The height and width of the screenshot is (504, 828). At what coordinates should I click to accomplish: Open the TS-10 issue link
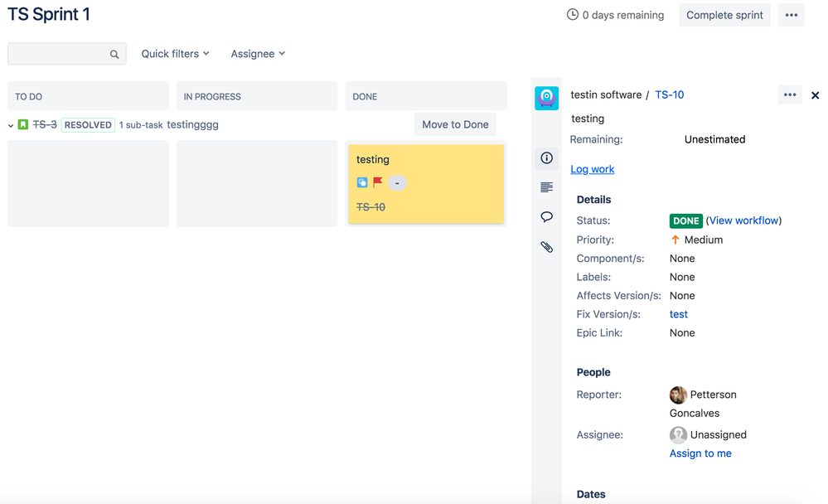[x=669, y=94]
